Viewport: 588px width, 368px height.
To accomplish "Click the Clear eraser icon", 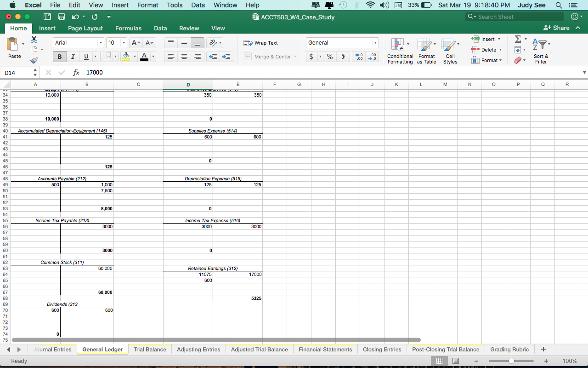I will [518, 60].
